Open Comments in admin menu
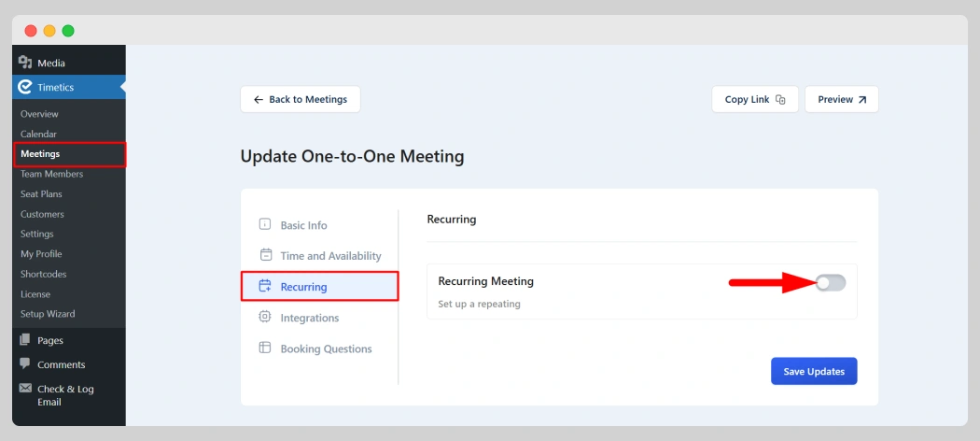980x441 pixels. click(x=69, y=364)
